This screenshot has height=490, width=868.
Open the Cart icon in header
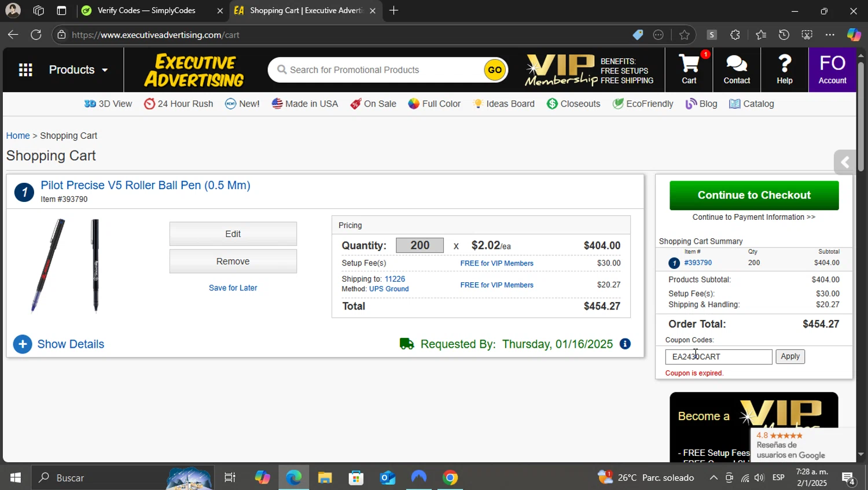click(x=689, y=69)
